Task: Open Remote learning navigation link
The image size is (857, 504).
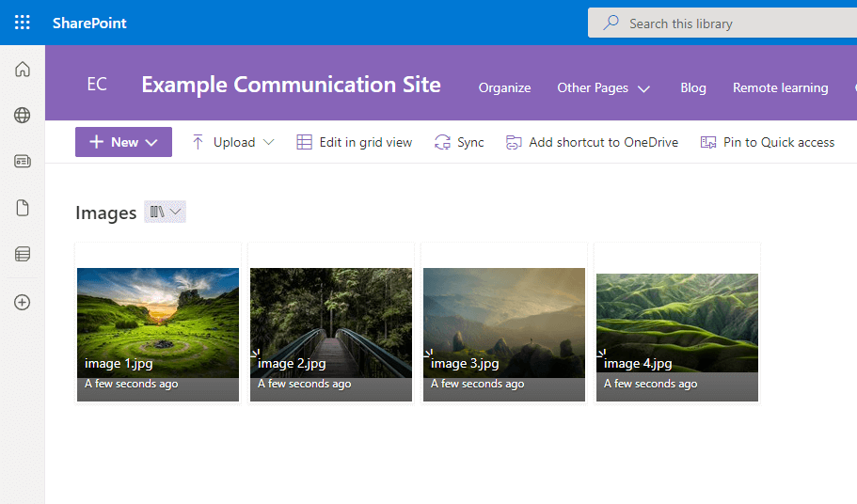Action: click(780, 87)
